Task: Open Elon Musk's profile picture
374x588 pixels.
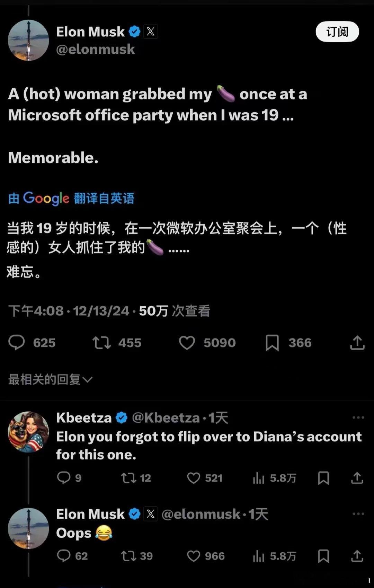Action: point(29,40)
